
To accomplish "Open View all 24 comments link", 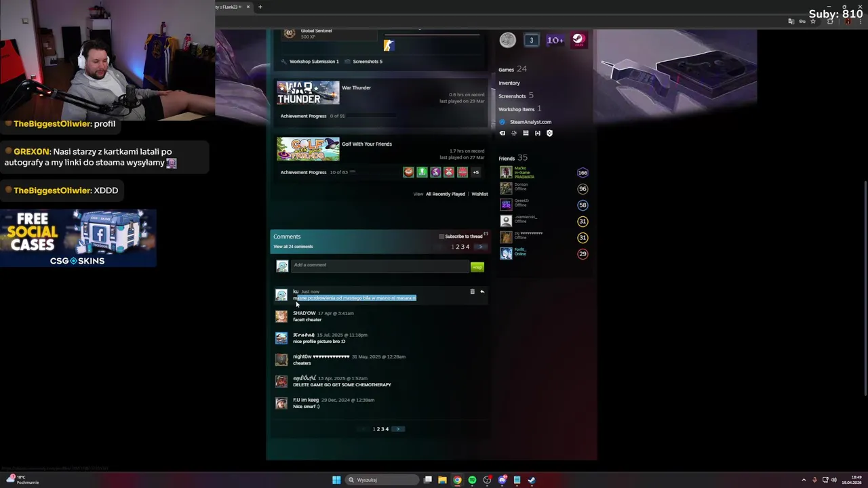I will [x=293, y=247].
